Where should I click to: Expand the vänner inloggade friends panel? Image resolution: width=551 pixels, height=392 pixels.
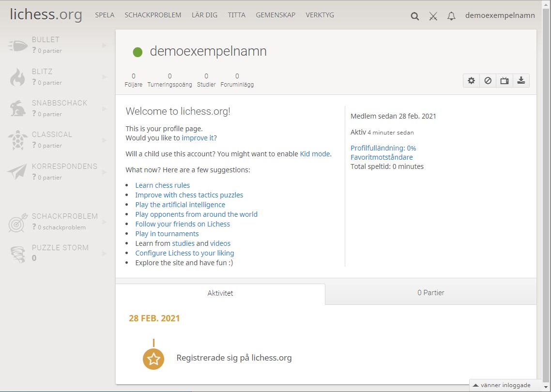502,385
